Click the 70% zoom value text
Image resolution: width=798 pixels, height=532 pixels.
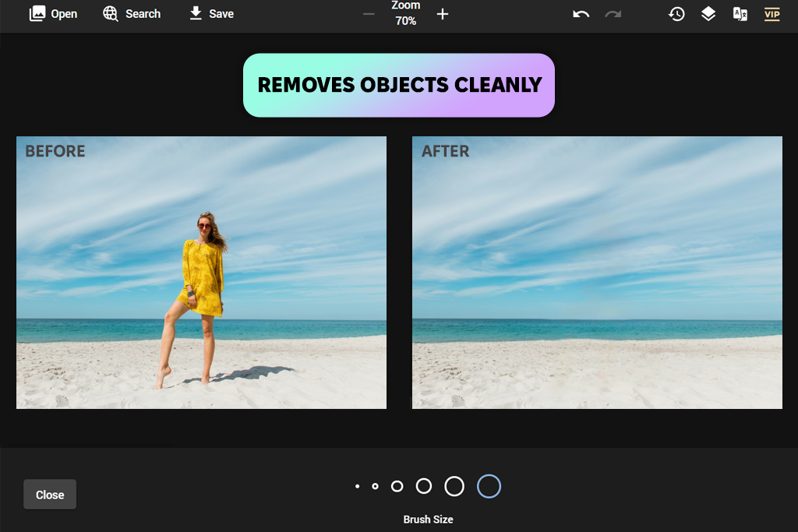coord(405,21)
